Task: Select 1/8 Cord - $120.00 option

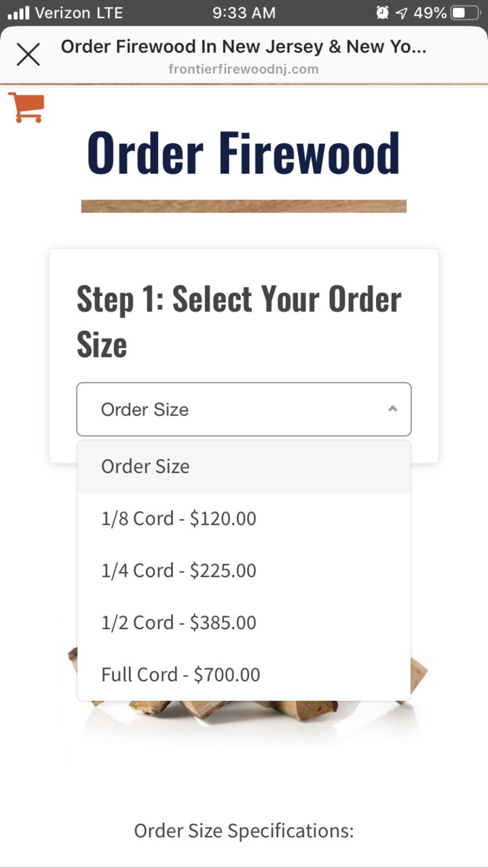Action: tap(244, 518)
